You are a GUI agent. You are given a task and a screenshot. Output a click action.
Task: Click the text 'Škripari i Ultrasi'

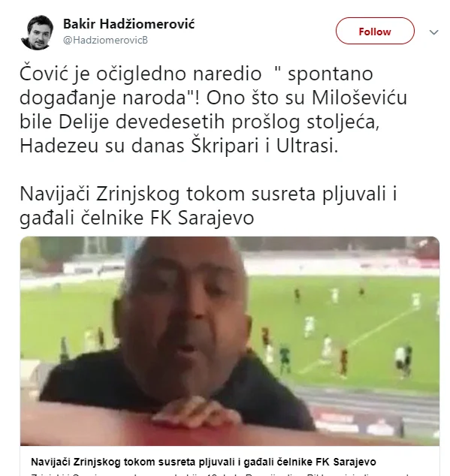pyautogui.click(x=264, y=146)
